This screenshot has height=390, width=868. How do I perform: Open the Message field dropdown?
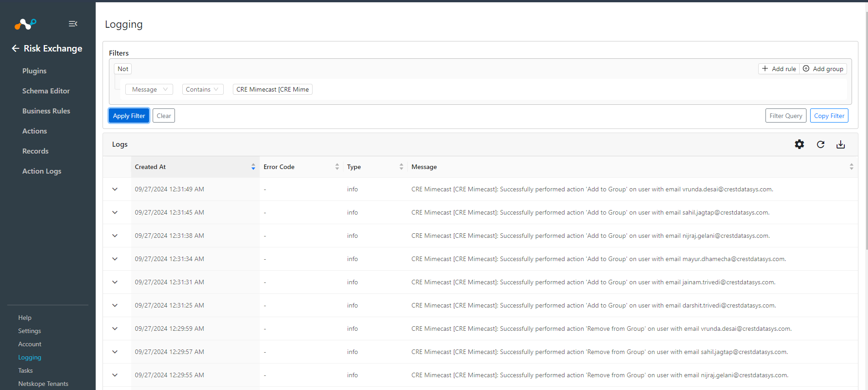click(149, 89)
